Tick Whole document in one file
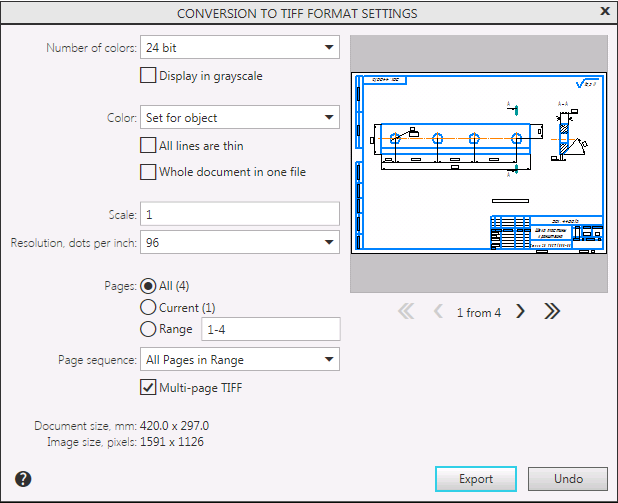The image size is (618, 503). [x=149, y=172]
